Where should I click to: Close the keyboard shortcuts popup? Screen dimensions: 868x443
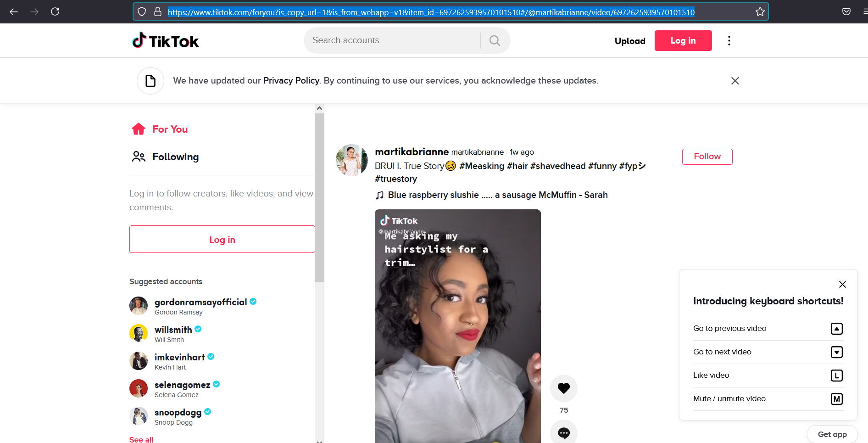coord(842,285)
